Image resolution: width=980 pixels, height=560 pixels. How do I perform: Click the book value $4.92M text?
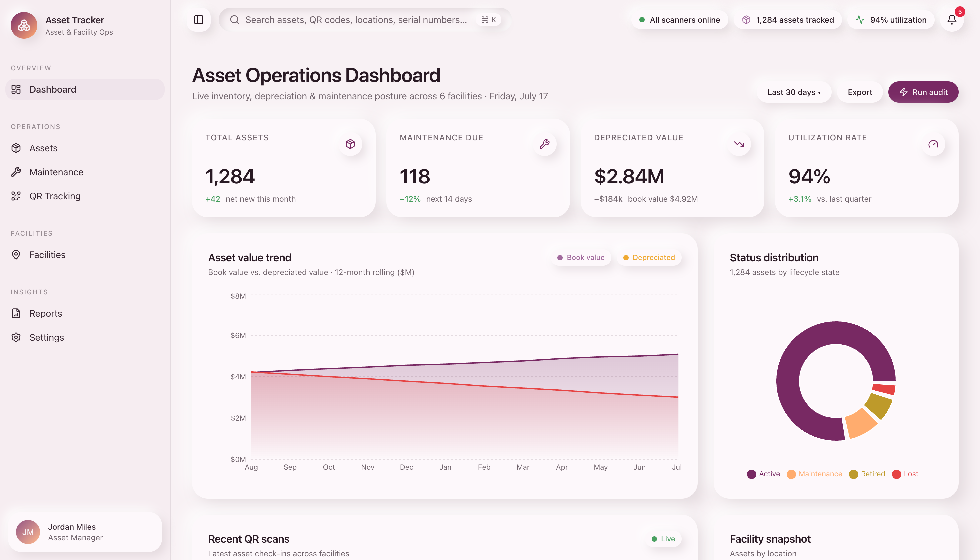point(663,199)
